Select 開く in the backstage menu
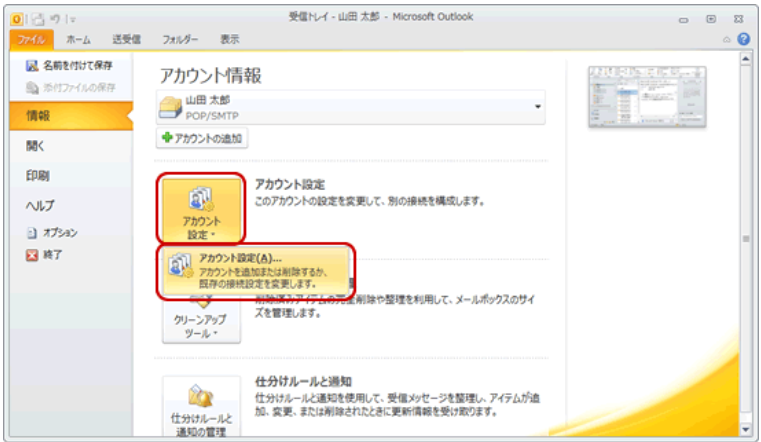 [x=35, y=146]
